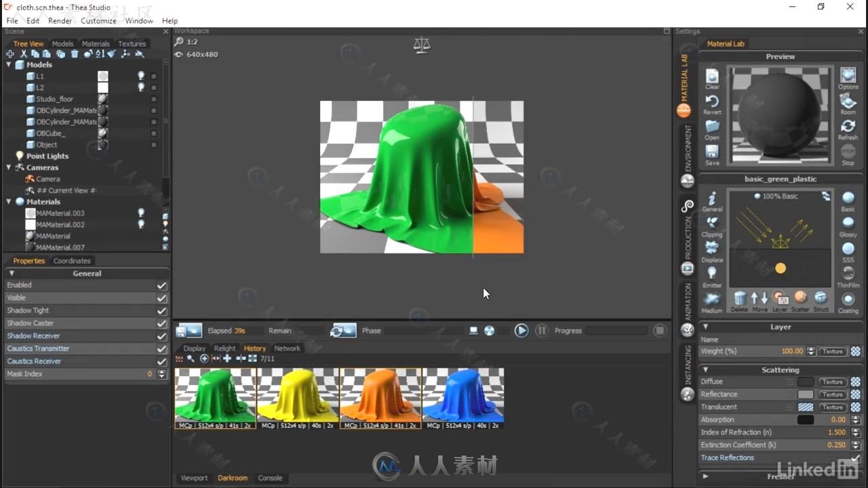This screenshot has height=488, width=868.
Task: Click the Emitter lightbulb icon
Action: [712, 273]
